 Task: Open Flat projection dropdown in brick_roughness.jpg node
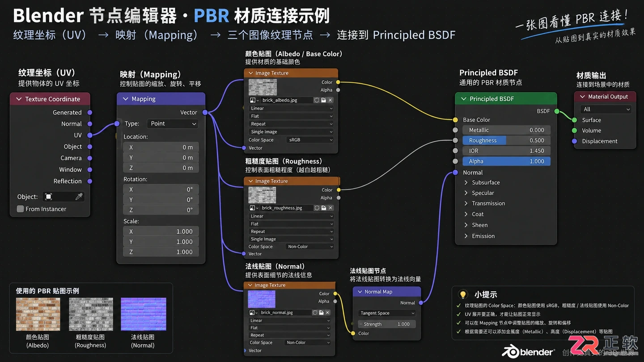[291, 224]
